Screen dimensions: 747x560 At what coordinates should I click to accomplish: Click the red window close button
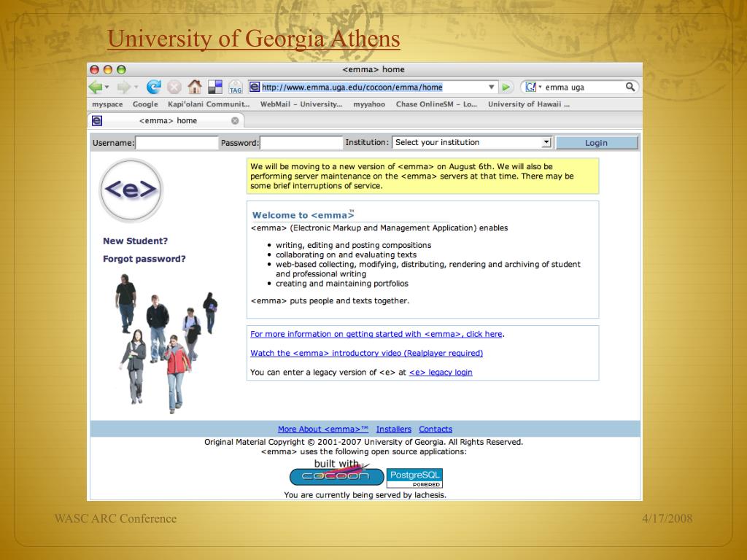94,69
